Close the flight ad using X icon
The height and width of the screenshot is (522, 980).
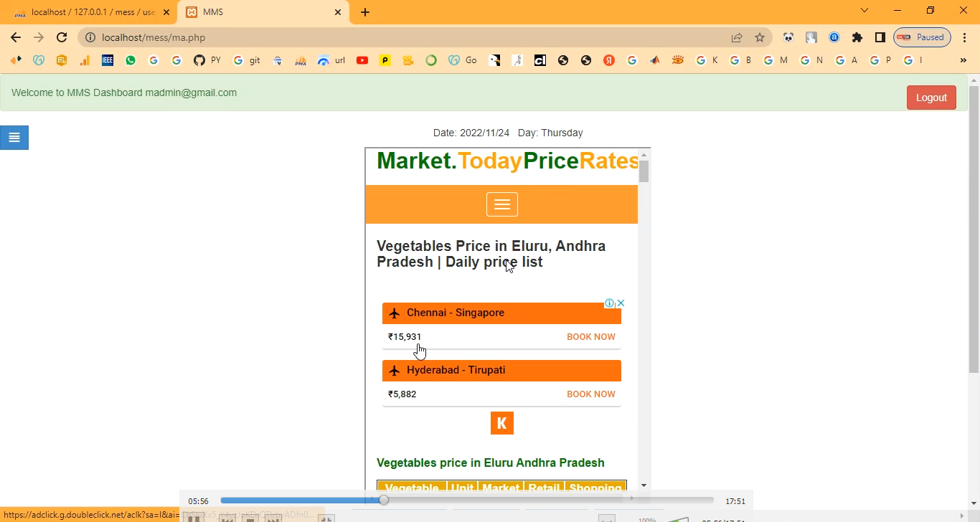pos(621,303)
